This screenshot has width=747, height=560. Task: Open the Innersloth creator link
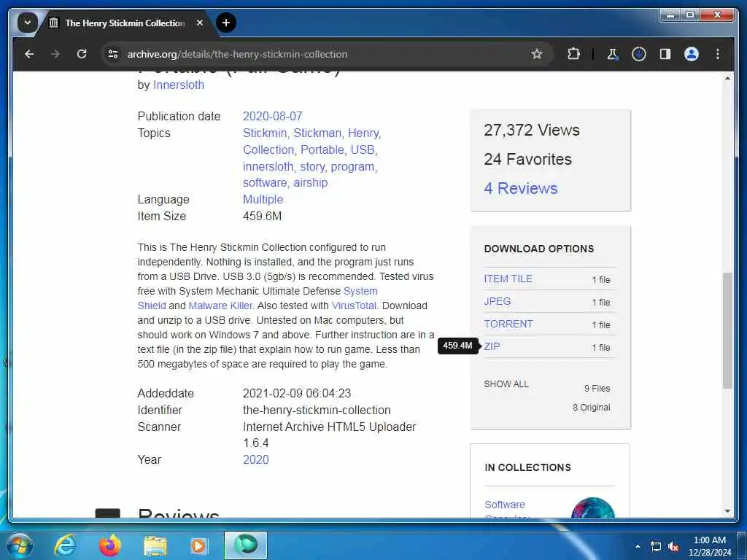click(178, 85)
